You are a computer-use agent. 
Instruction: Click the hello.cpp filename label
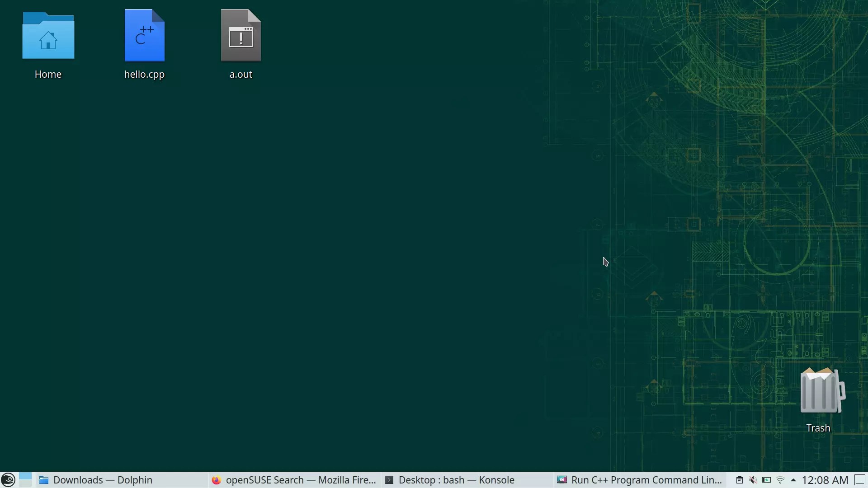pyautogui.click(x=144, y=75)
